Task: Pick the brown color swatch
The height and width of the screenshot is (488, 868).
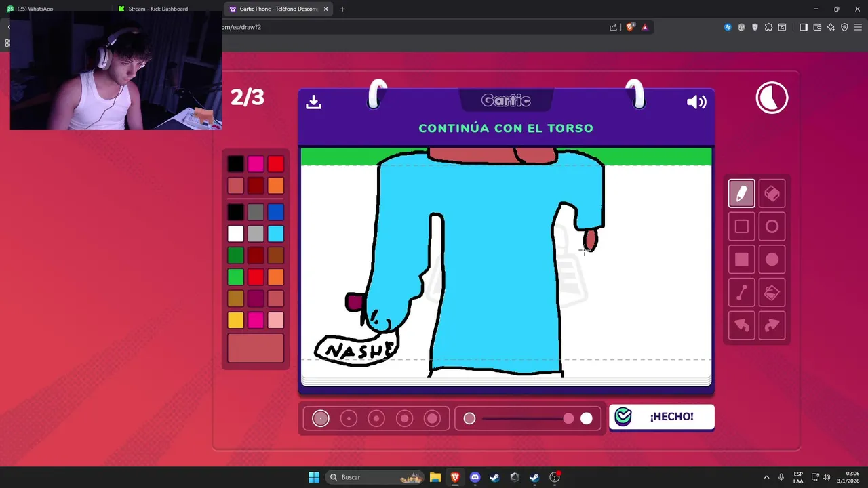Action: [x=275, y=256]
